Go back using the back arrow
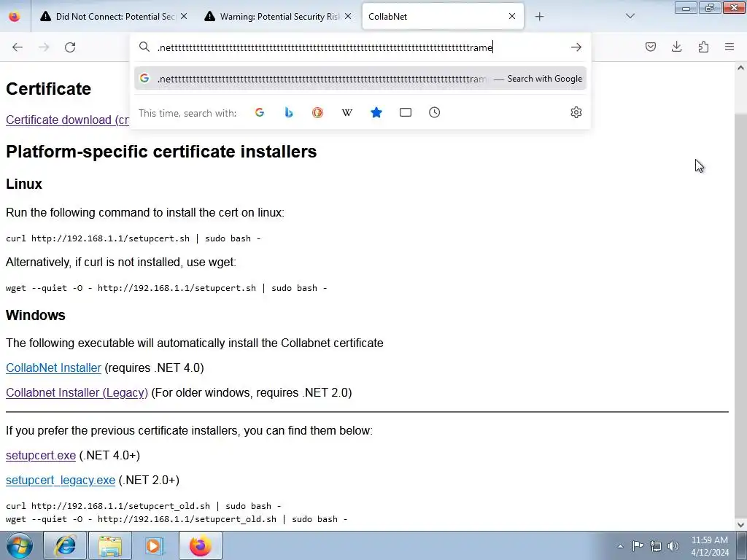The height and width of the screenshot is (560, 747). click(18, 47)
